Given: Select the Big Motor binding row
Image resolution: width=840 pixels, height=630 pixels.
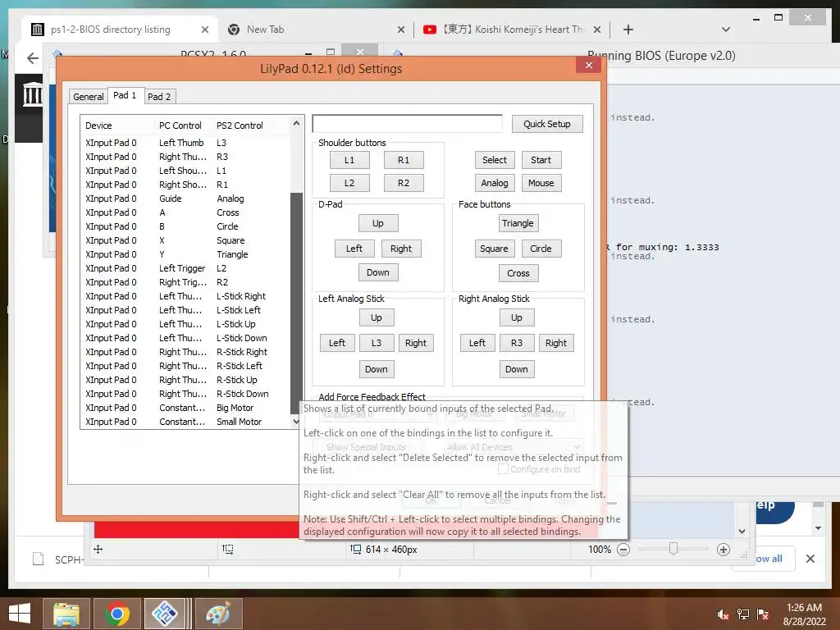Looking at the screenshot, I should click(185, 408).
